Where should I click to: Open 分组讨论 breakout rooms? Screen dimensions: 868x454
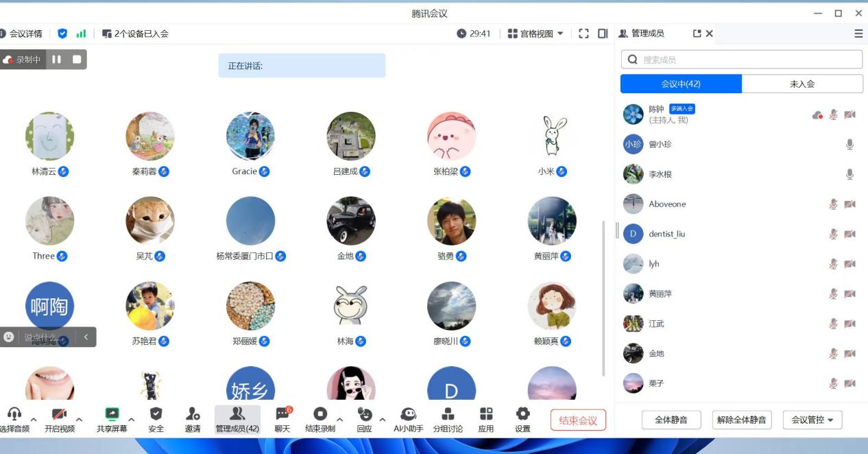pyautogui.click(x=448, y=419)
